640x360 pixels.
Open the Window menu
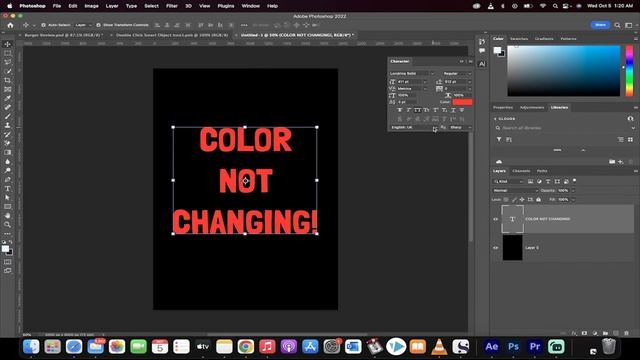click(250, 6)
